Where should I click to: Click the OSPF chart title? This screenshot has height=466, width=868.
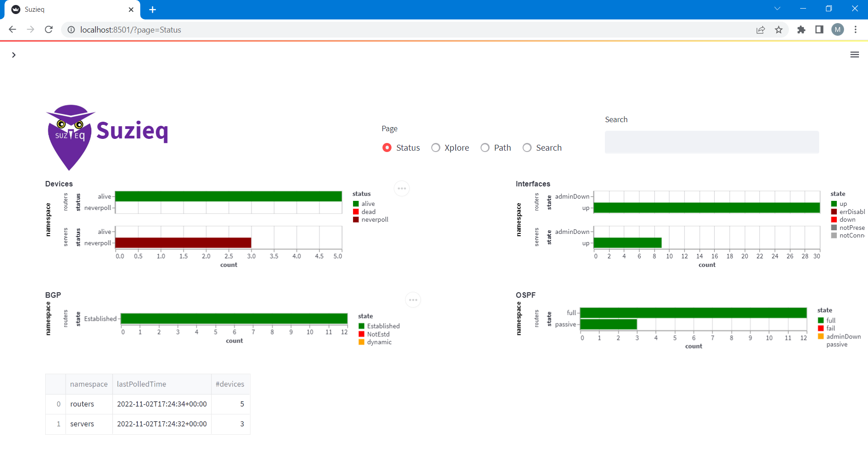[x=525, y=295]
